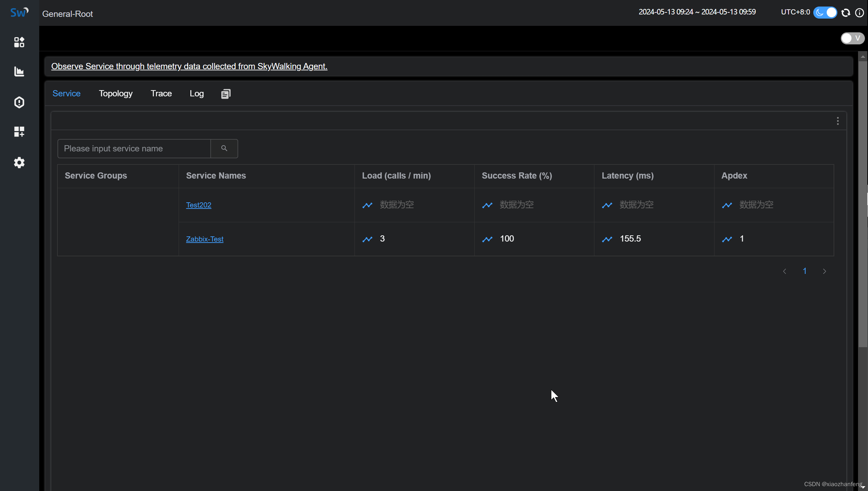Click the Test202 service name link

199,204
